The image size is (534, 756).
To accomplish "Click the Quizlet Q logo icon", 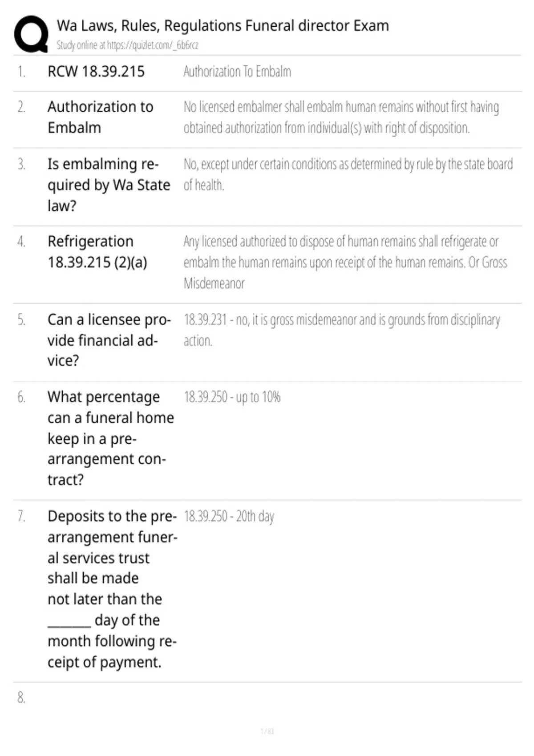I will (31, 34).
